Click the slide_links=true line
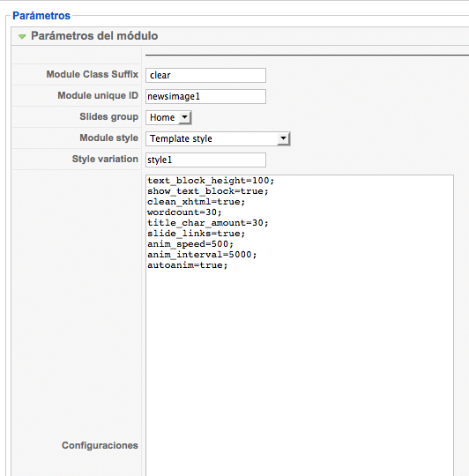Image resolution: width=469 pixels, height=476 pixels. point(196,234)
